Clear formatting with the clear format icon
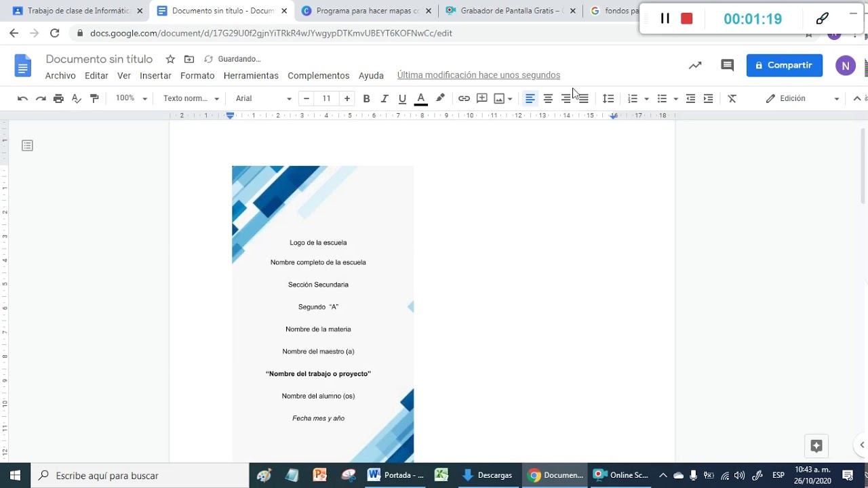The image size is (868, 488). click(732, 98)
